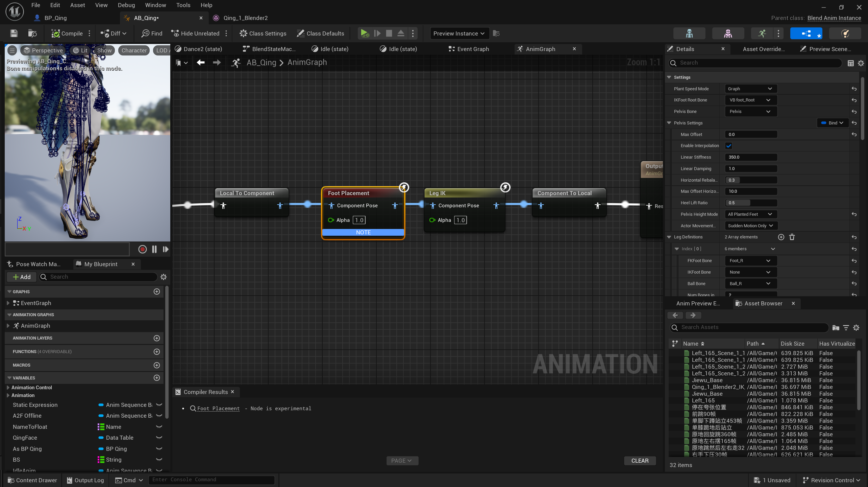Viewport: 868px width, 487px height.
Task: Delete all Leg Definitions elements trash icon
Action: tap(792, 237)
